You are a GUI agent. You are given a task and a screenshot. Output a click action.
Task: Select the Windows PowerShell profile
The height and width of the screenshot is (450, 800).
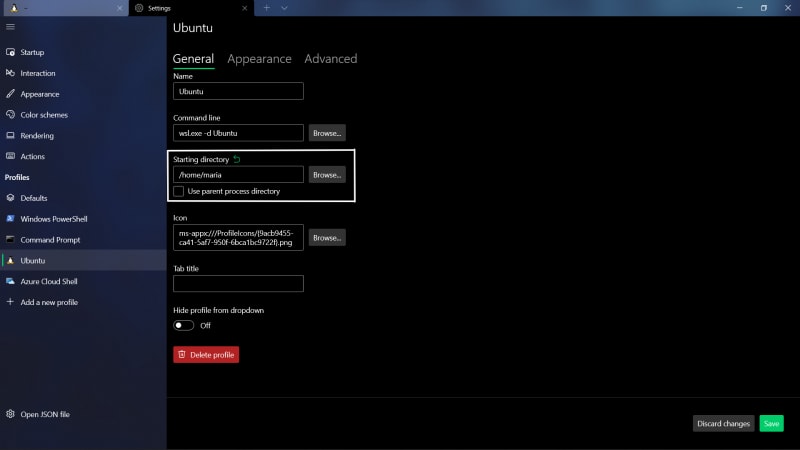pyautogui.click(x=83, y=219)
